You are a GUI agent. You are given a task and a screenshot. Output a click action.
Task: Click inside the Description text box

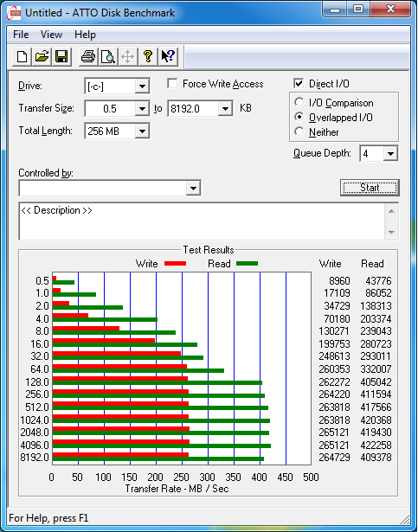point(202,221)
